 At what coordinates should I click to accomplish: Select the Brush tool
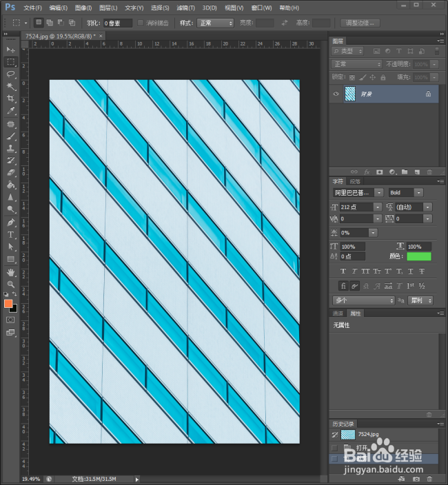(x=10, y=136)
